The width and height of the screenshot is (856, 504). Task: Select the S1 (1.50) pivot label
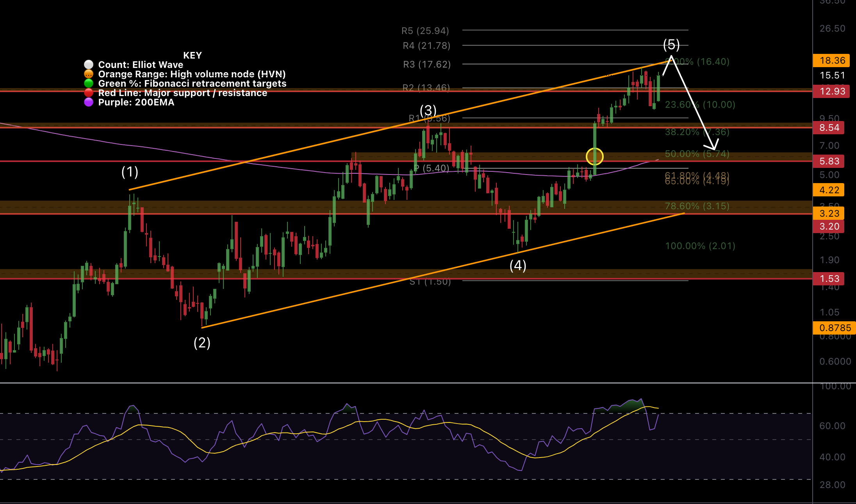(x=430, y=281)
